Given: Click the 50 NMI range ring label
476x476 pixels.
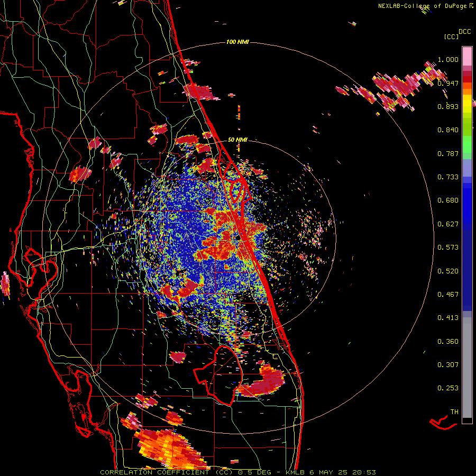Looking at the screenshot, I should tap(237, 140).
